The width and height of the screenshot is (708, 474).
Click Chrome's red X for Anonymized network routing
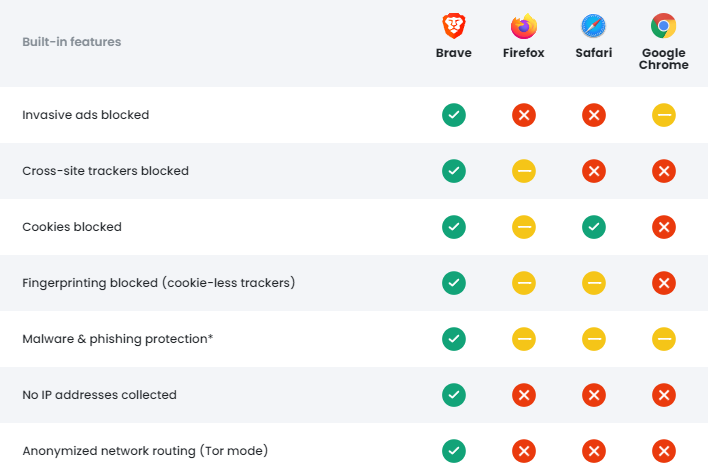(664, 451)
